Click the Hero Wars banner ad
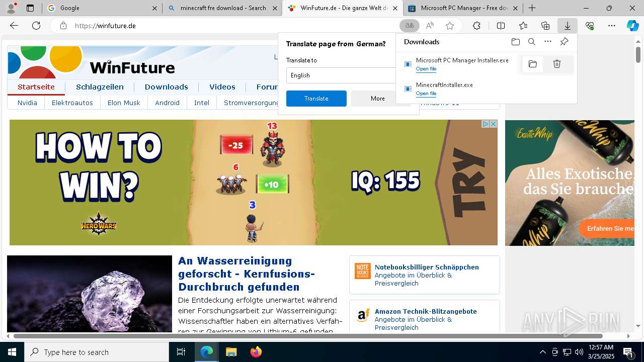Viewport: 644px width, 362px height. (x=254, y=183)
